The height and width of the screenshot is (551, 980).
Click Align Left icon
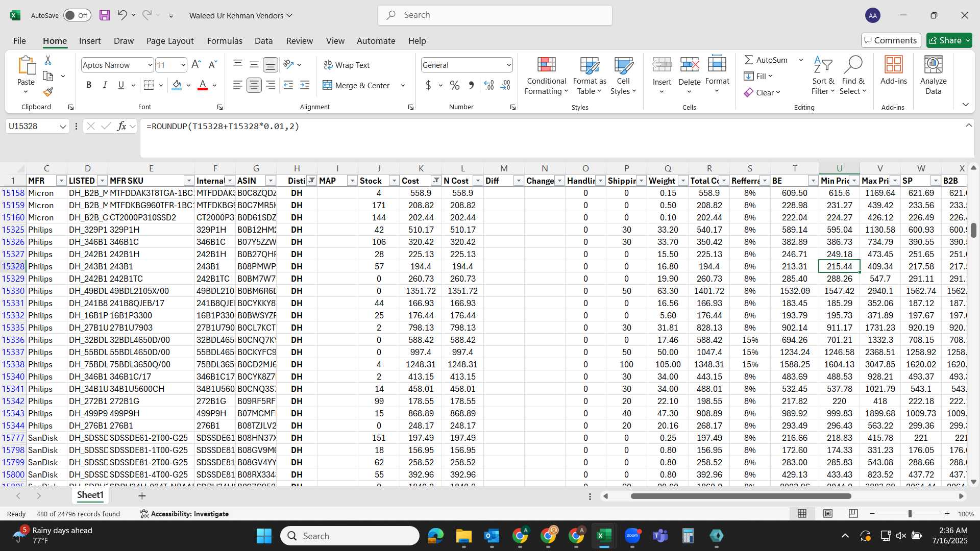(x=237, y=85)
